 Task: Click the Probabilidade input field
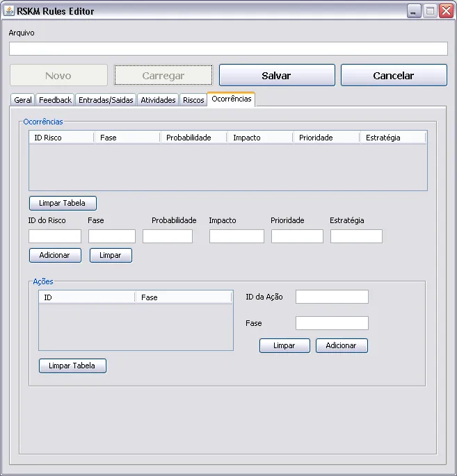tap(168, 236)
